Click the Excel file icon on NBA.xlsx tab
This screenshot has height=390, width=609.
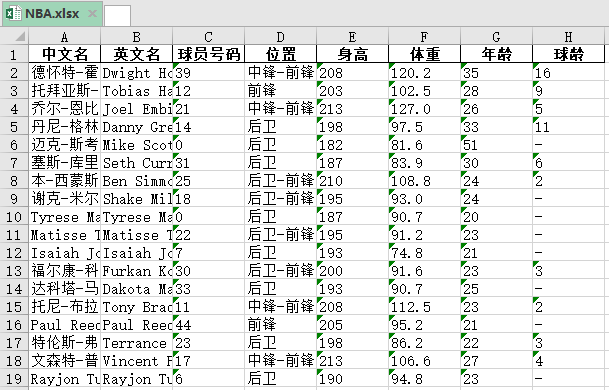pyautogui.click(x=14, y=13)
